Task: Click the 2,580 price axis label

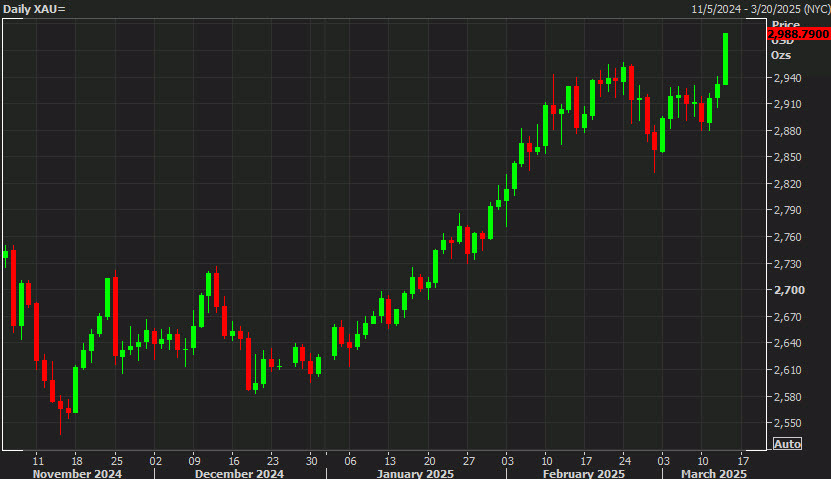Action: [x=788, y=396]
